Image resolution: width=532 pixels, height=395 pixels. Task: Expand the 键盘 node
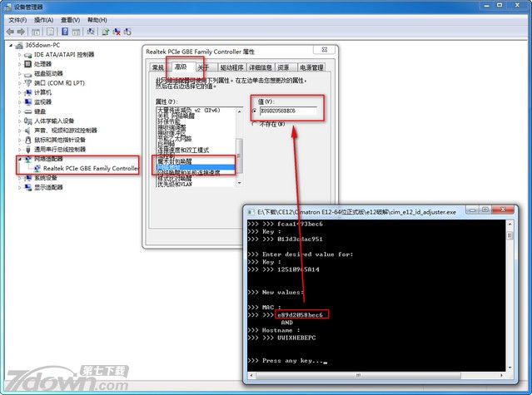[20, 111]
